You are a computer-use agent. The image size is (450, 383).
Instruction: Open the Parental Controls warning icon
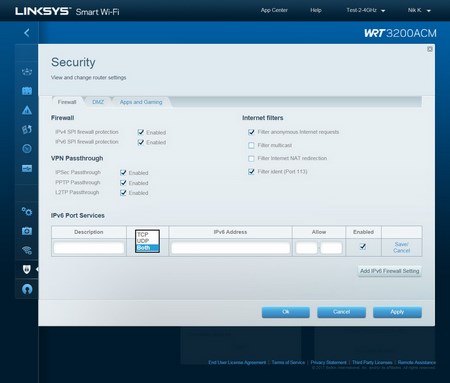pos(27,110)
